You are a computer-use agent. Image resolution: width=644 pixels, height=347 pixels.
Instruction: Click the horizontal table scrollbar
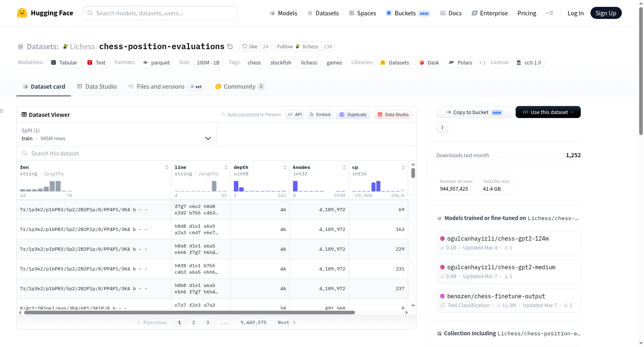point(189,312)
